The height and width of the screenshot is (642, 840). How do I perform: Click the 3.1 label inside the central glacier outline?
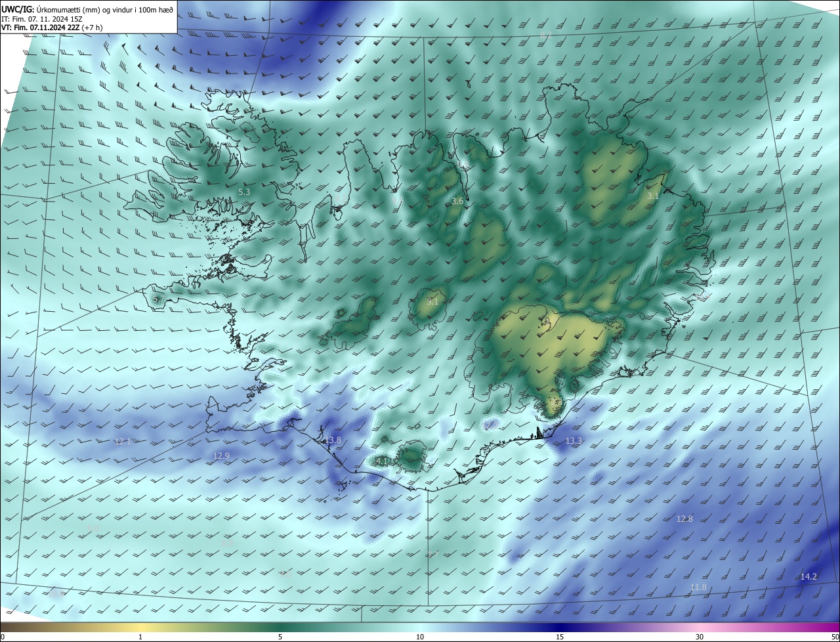pos(432,302)
